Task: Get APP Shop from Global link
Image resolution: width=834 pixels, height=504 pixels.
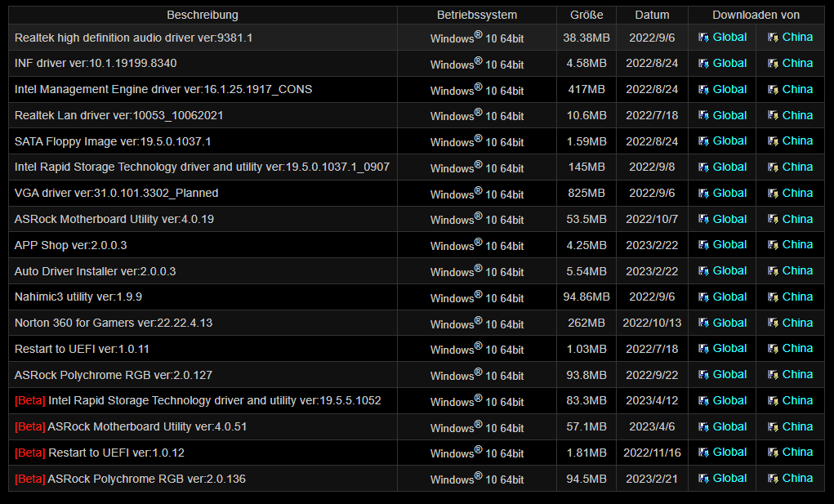Action: click(x=729, y=244)
